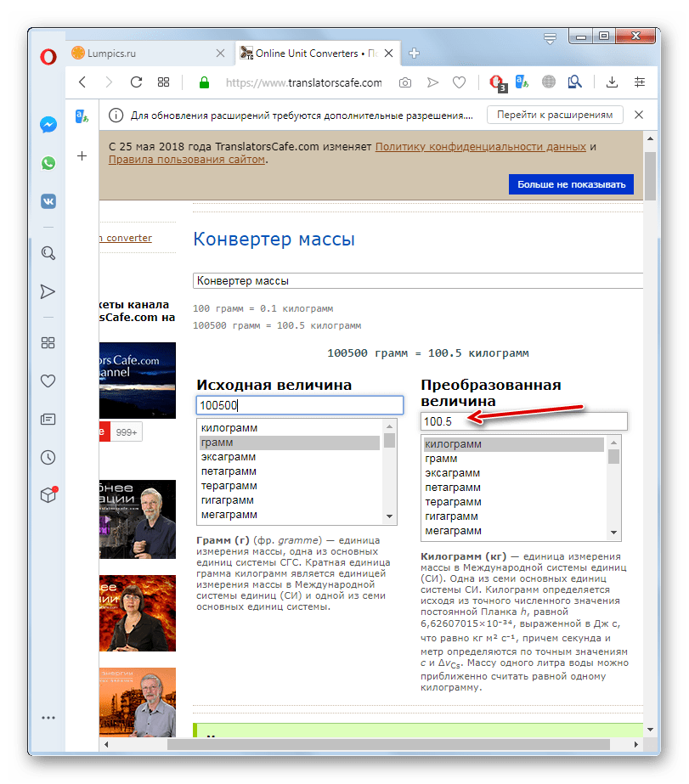Open the downloads toolbar icon
Screen dimensions: 689x784
click(612, 82)
